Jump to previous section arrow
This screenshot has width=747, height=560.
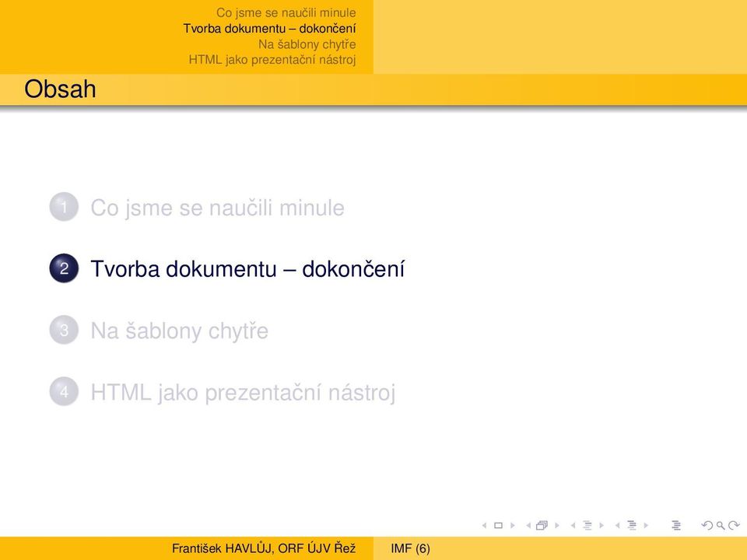[617, 526]
